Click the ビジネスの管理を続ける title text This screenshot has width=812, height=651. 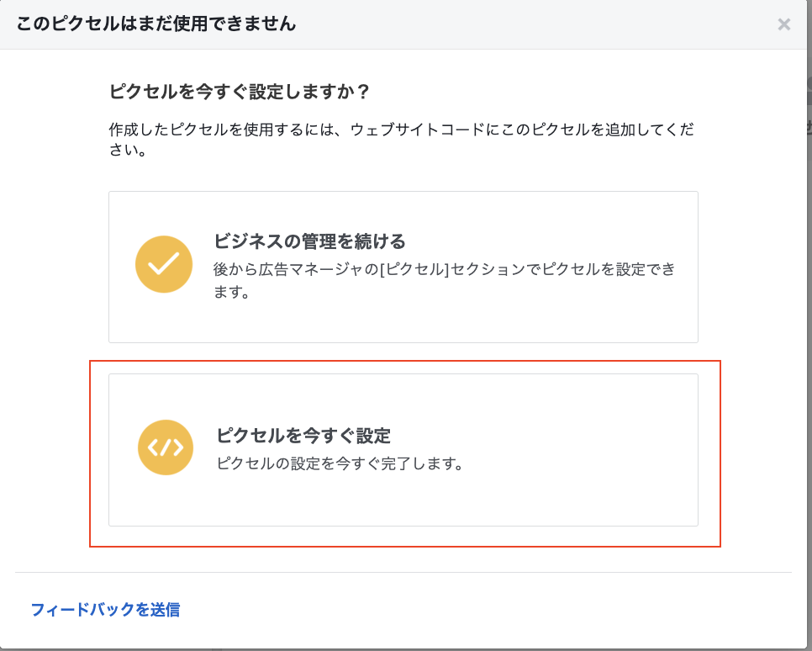click(309, 241)
